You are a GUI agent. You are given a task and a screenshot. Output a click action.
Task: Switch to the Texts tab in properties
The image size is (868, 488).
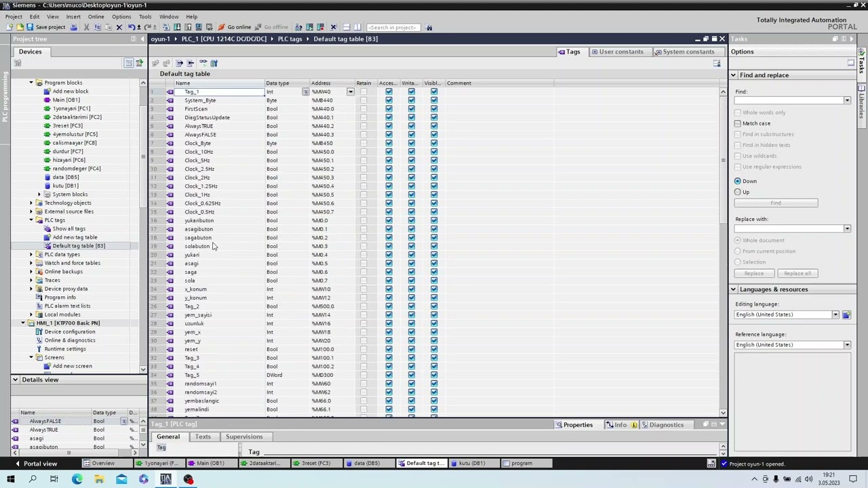203,436
